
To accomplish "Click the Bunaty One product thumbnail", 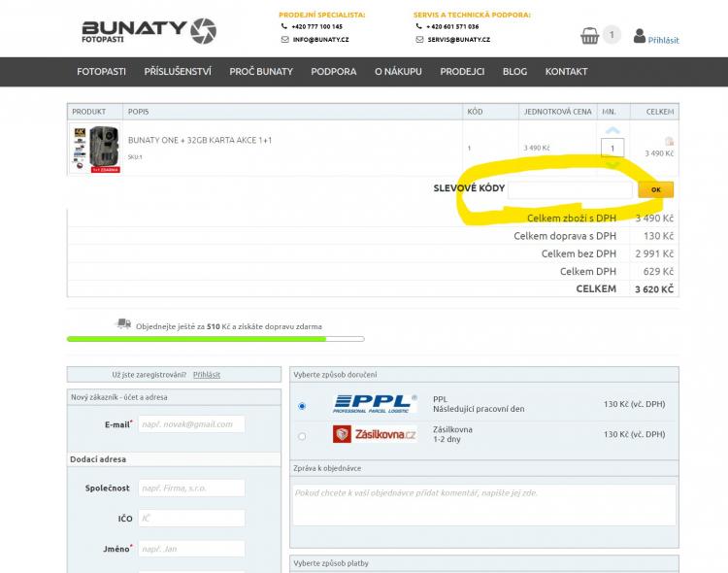I will pyautogui.click(x=96, y=149).
